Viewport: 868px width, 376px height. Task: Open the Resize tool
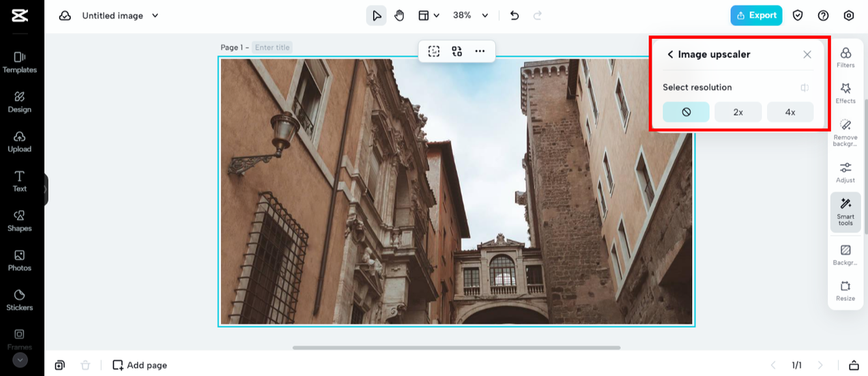pyautogui.click(x=845, y=291)
